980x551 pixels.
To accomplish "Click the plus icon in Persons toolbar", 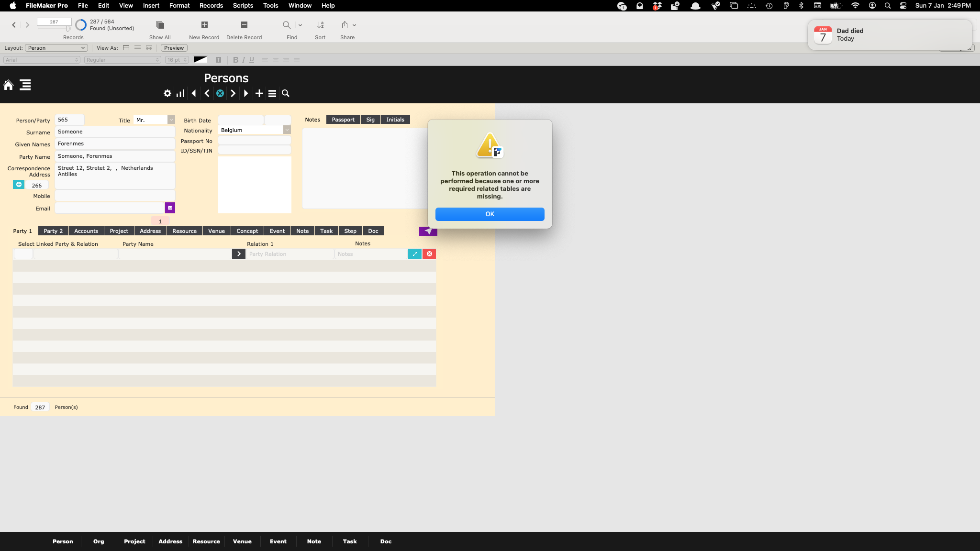I will tap(259, 93).
